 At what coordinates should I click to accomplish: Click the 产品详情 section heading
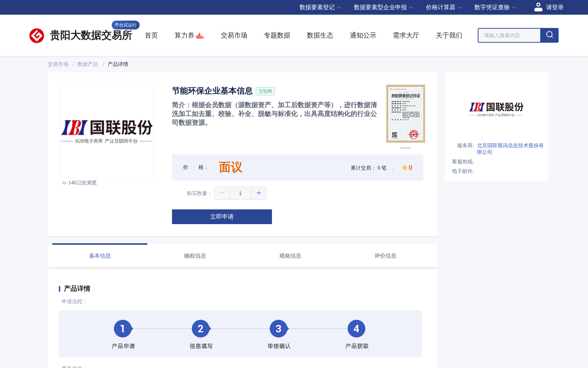(x=77, y=289)
